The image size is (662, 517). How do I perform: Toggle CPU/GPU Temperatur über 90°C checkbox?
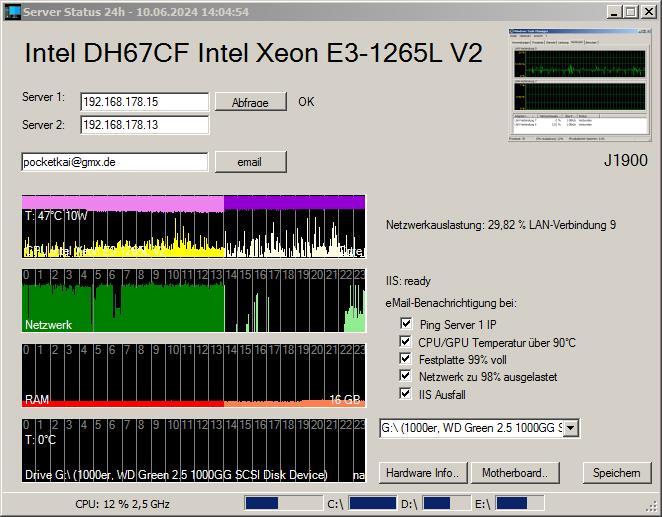click(x=406, y=341)
